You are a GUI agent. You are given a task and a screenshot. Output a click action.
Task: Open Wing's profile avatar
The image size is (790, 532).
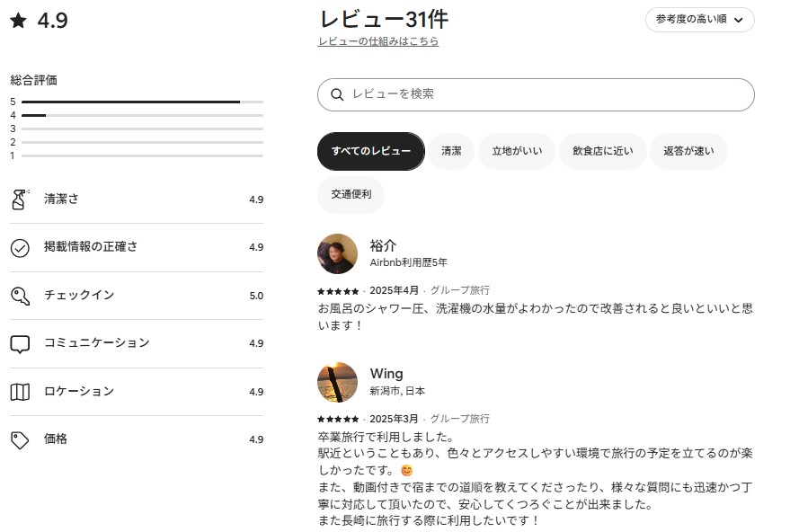(x=337, y=382)
